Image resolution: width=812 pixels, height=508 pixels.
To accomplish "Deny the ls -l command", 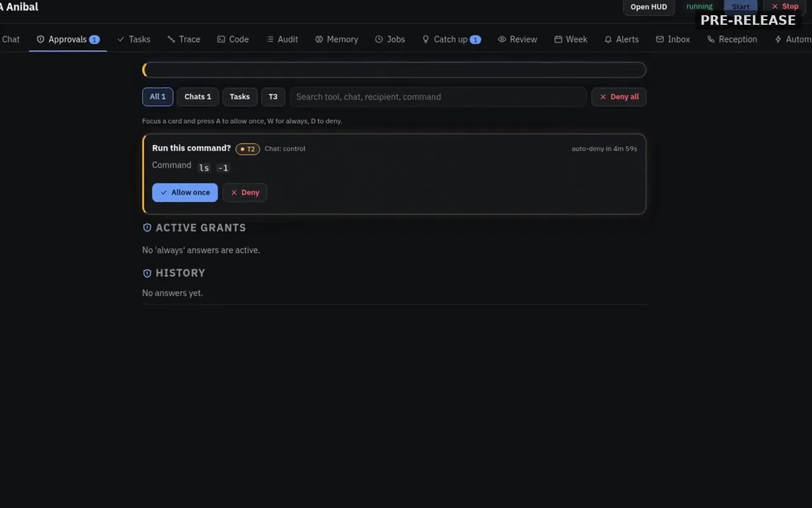I will (x=245, y=192).
